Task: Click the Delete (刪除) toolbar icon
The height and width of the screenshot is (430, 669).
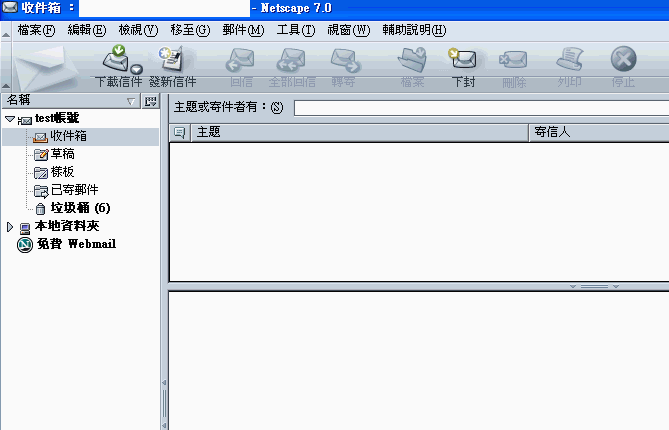Action: tap(513, 59)
